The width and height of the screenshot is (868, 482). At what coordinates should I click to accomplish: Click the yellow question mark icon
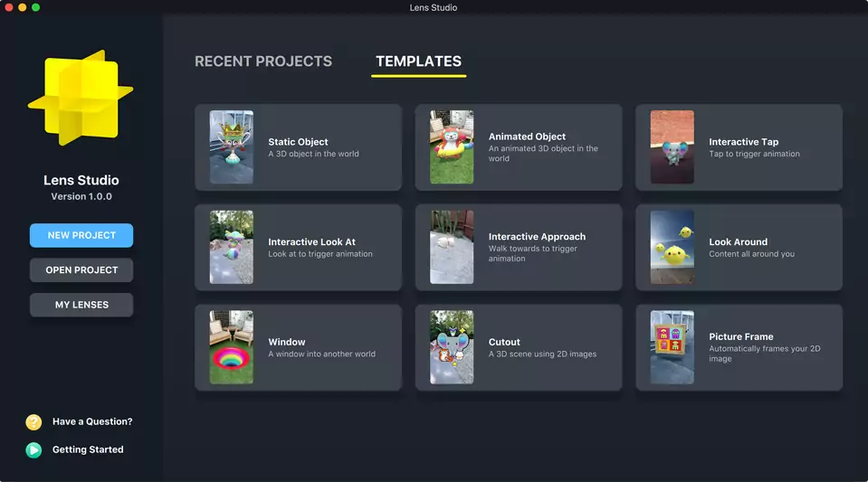(x=33, y=421)
